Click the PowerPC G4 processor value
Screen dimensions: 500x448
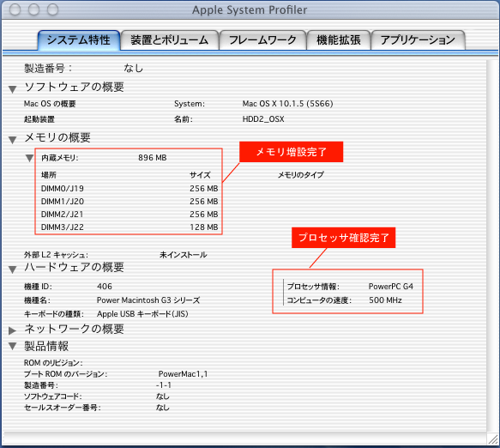click(390, 287)
